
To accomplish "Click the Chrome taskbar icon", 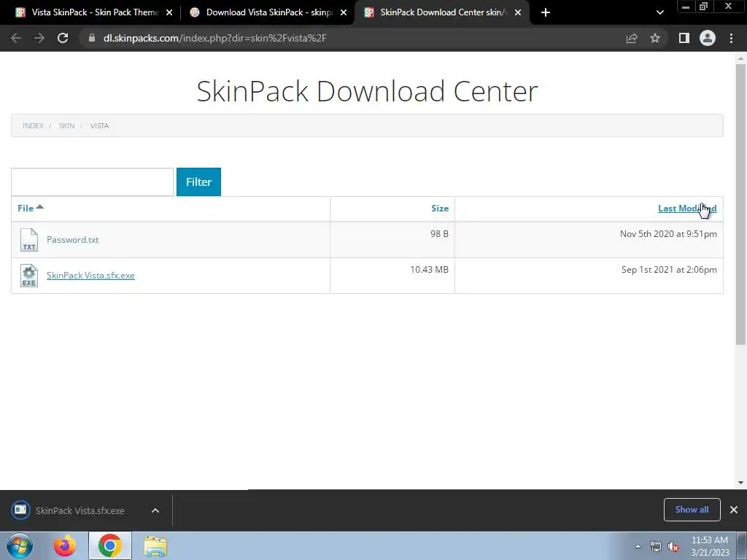I will tap(109, 545).
